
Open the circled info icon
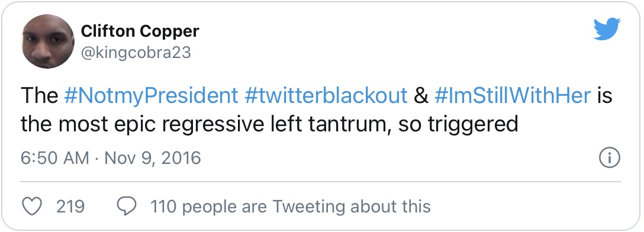coord(610,157)
